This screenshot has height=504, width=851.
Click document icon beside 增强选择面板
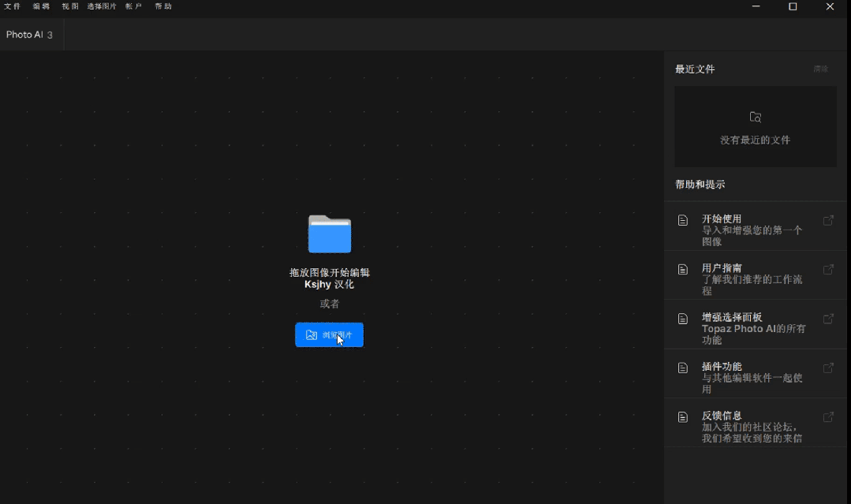click(x=683, y=319)
